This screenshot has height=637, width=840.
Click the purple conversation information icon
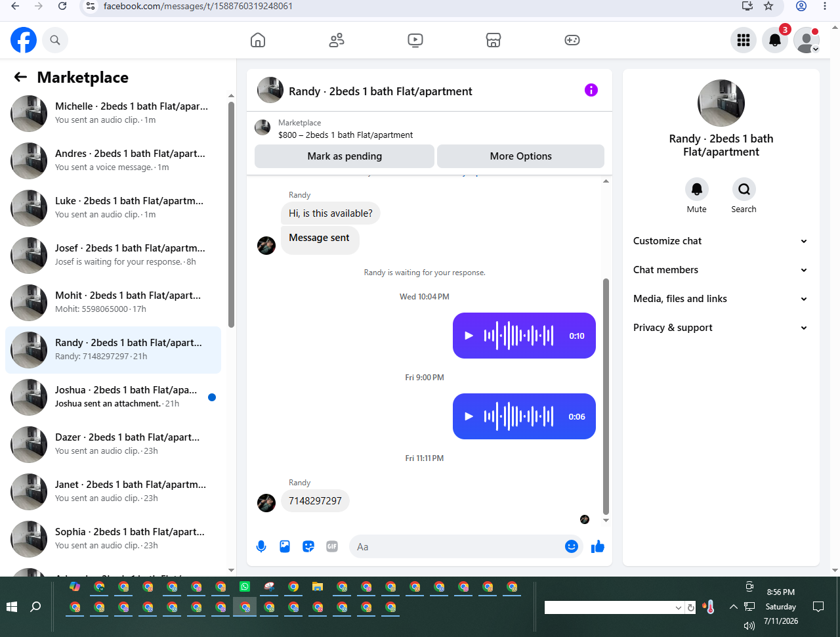[x=591, y=90]
